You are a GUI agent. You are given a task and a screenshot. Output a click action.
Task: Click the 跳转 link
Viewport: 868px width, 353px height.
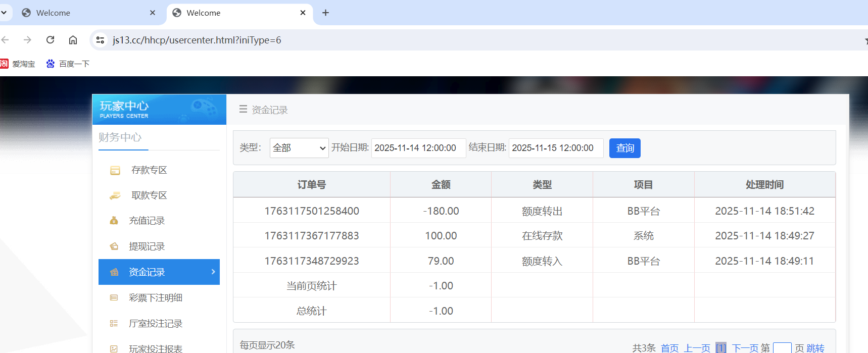pos(815,348)
